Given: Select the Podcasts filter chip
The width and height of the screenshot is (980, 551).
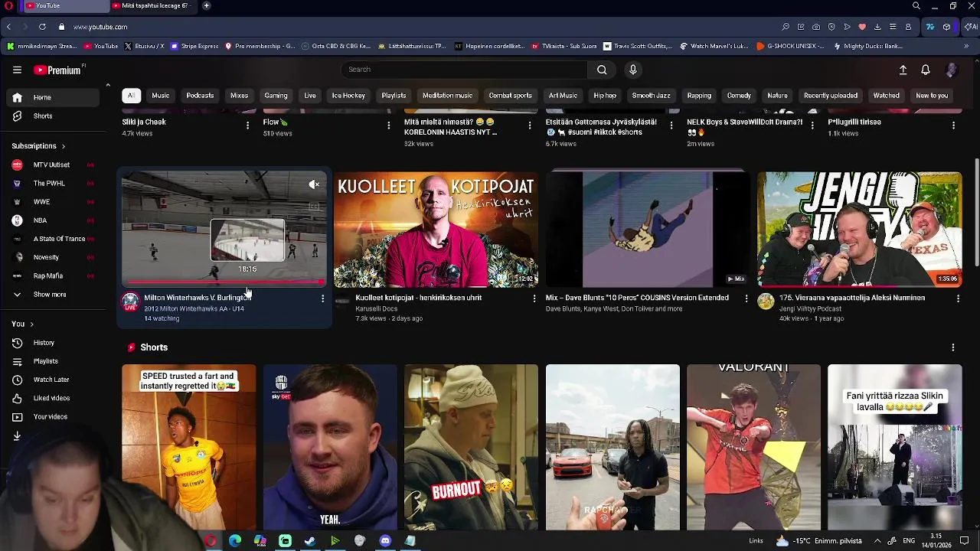Looking at the screenshot, I should click(x=200, y=96).
